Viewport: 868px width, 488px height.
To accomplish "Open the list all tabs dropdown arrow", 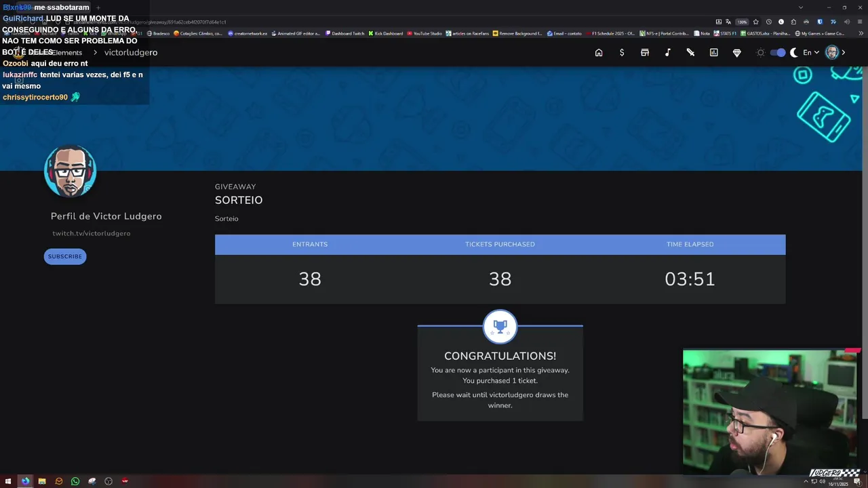I will click(x=801, y=7).
